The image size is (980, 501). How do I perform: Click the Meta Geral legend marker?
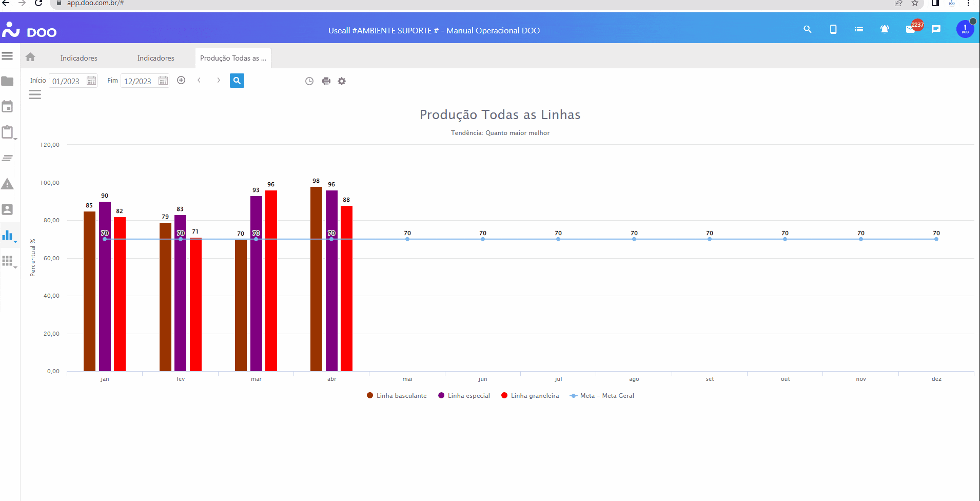pyautogui.click(x=574, y=396)
